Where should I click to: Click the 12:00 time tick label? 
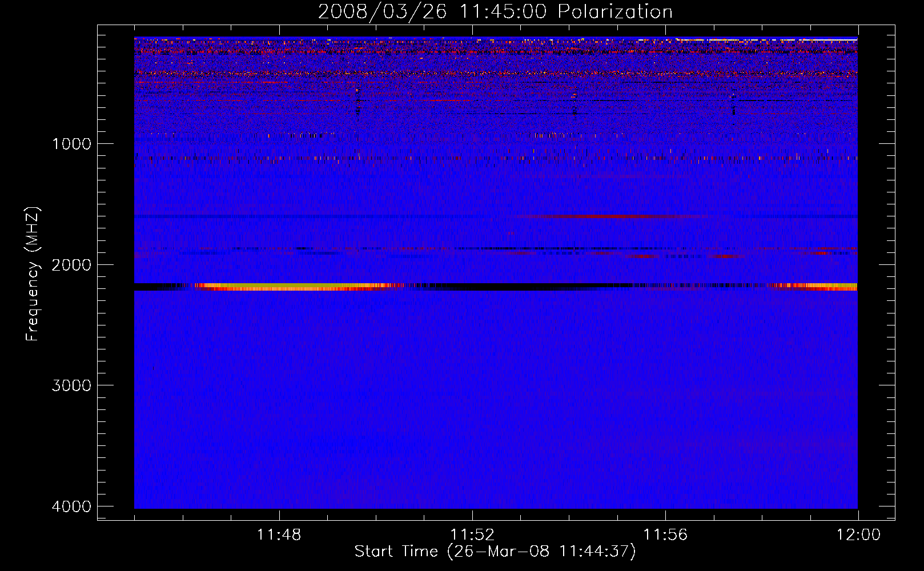(x=858, y=535)
